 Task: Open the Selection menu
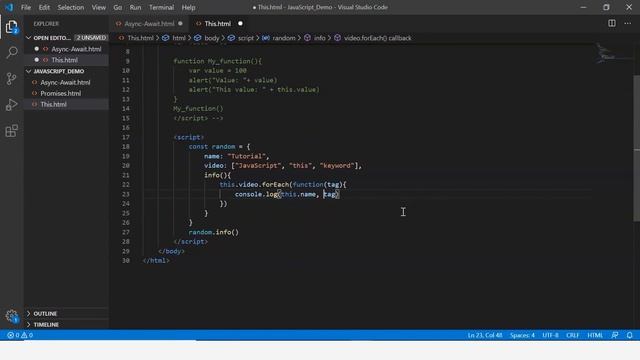click(x=71, y=7)
